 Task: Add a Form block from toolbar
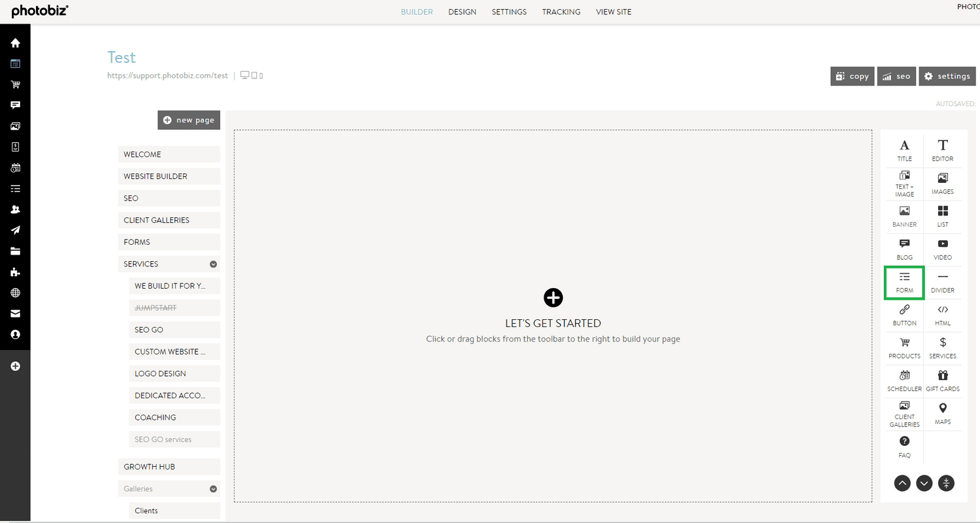[904, 282]
